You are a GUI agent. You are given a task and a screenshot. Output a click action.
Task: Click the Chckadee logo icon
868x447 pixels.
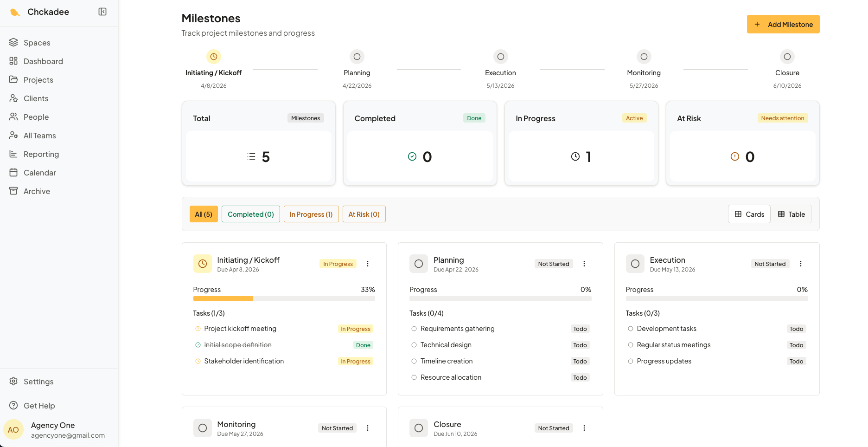pyautogui.click(x=15, y=12)
